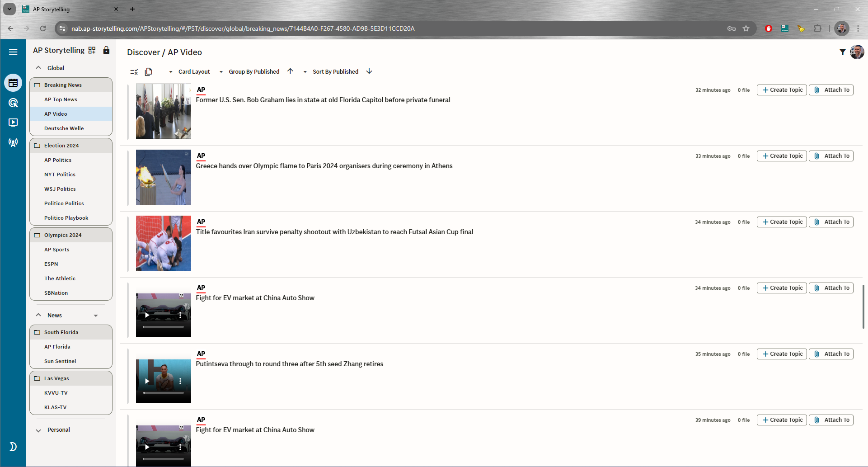
Task: Open the Card Layout dropdown
Action: coord(189,71)
